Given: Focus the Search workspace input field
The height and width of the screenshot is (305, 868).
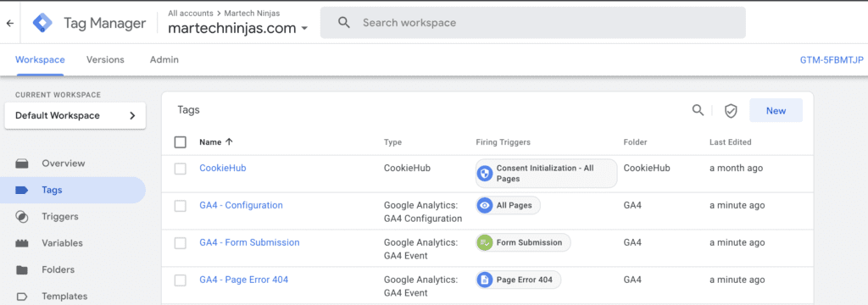Looking at the screenshot, I should click(532, 23).
